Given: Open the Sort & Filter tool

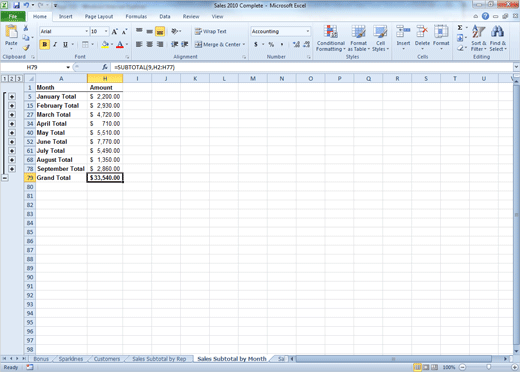Looking at the screenshot, I should (x=479, y=38).
